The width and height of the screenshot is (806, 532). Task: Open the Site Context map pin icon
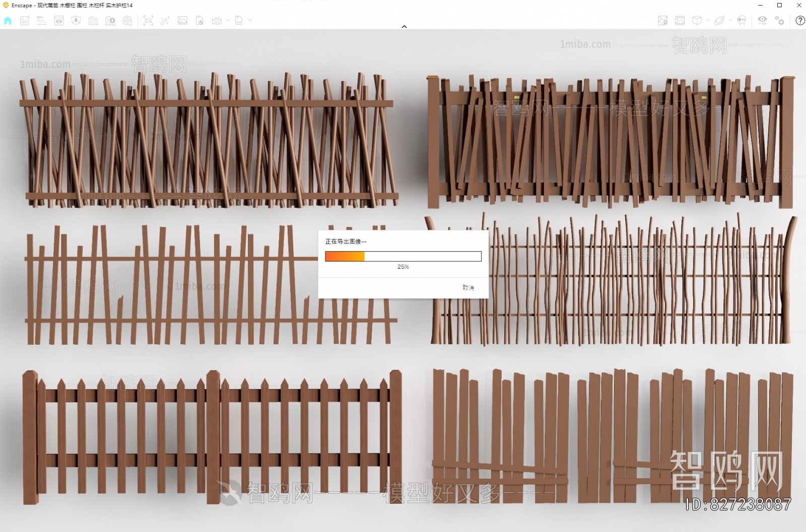pos(662,21)
